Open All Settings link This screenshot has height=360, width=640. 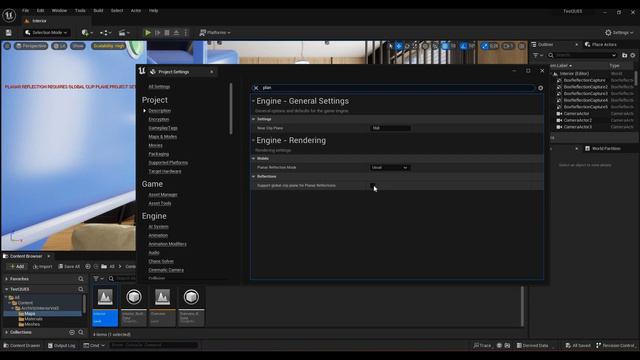pyautogui.click(x=159, y=87)
